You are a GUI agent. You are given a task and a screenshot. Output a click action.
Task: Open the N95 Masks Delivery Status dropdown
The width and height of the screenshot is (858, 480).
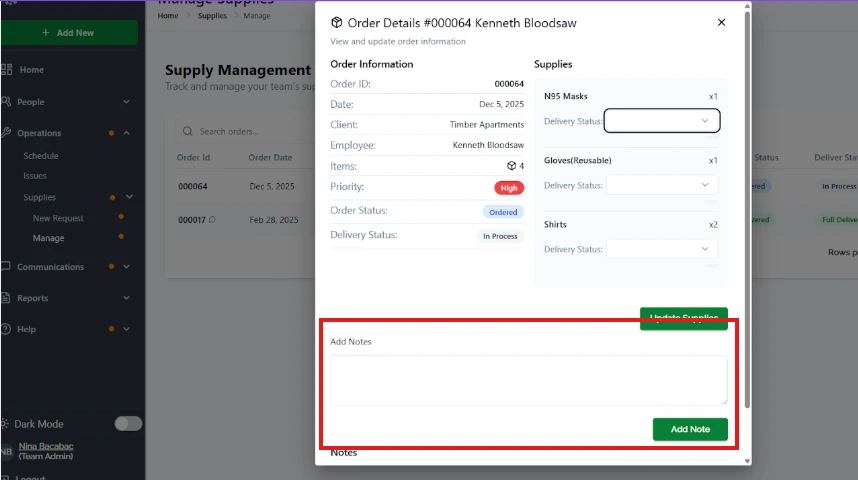[x=662, y=121]
